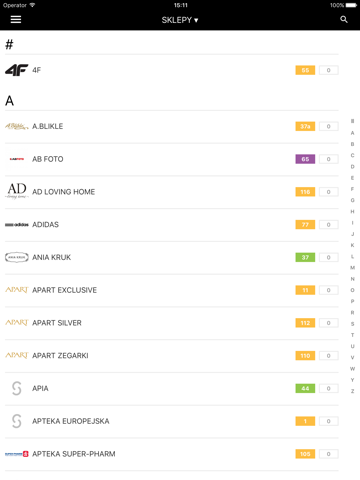Open the A.BLIKLE store entry
The width and height of the screenshot is (360, 480).
(x=172, y=126)
